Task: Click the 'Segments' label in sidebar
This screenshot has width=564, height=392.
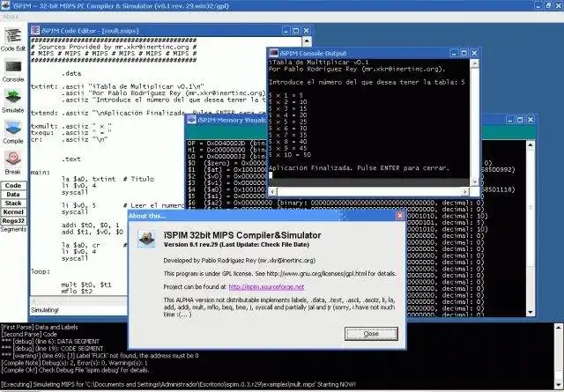Action: coord(13,229)
